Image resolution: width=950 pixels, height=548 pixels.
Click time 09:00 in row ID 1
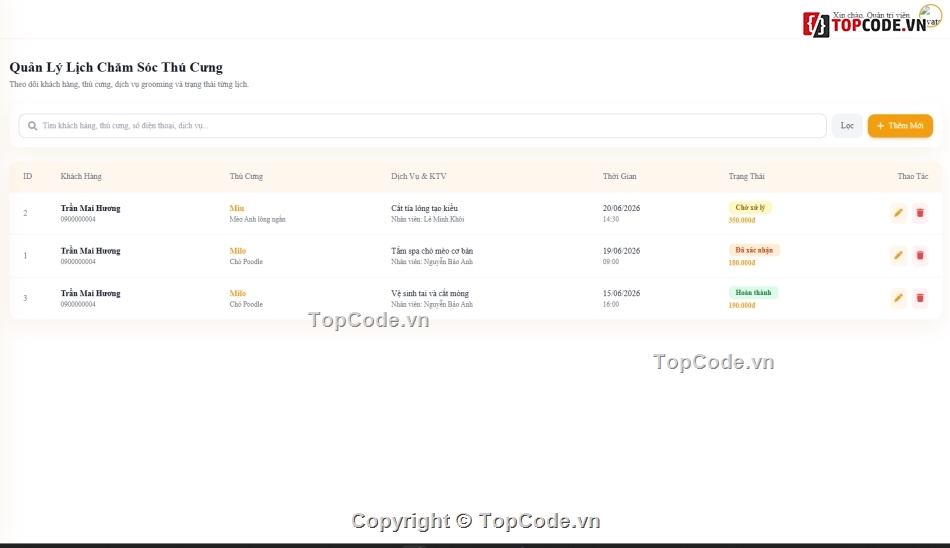(x=611, y=262)
